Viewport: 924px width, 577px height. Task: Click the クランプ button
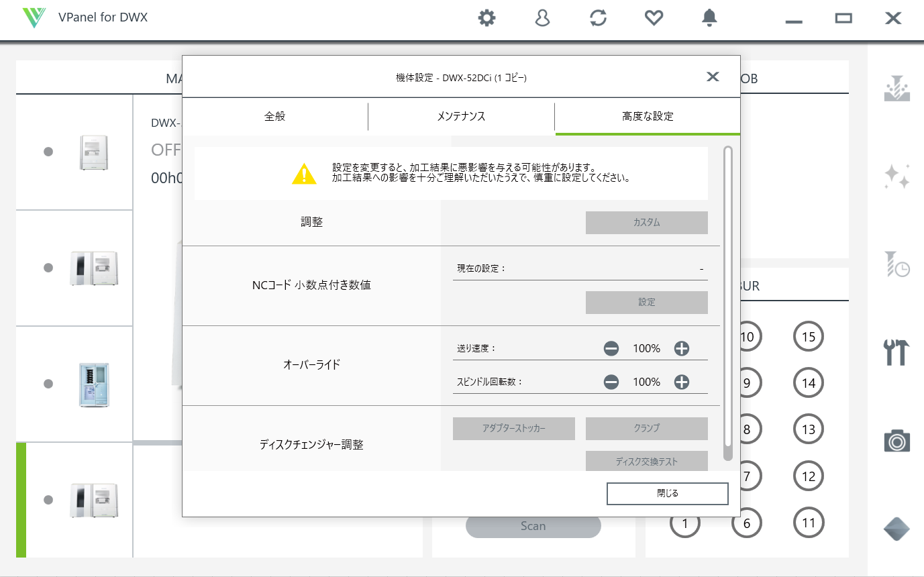[646, 428]
